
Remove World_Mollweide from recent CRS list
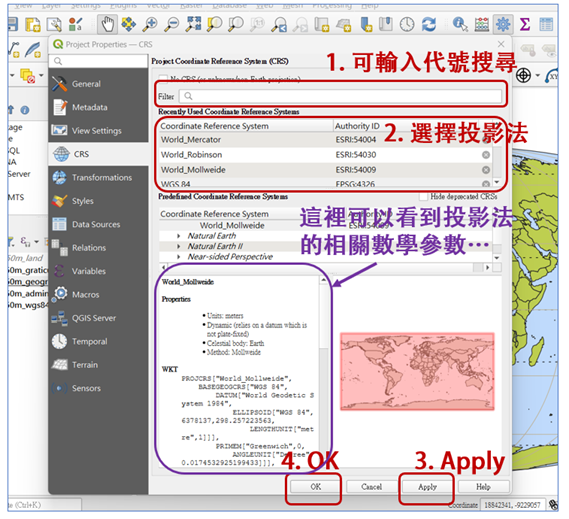click(x=486, y=170)
